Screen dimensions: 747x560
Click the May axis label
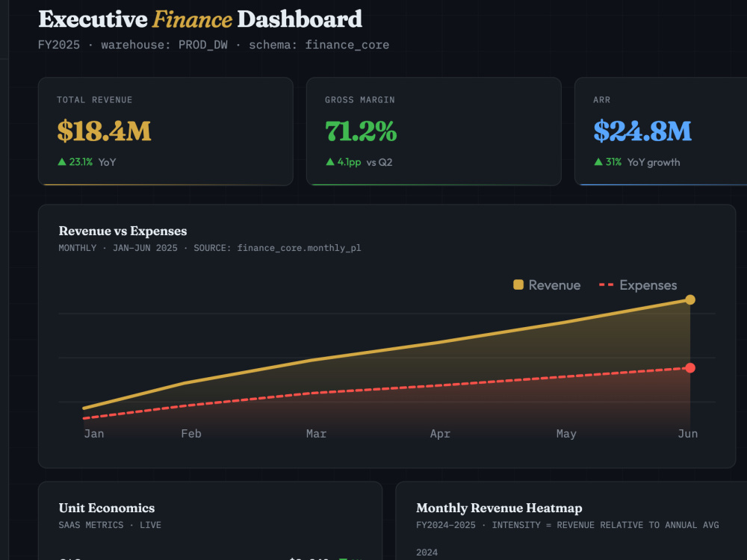(x=566, y=434)
